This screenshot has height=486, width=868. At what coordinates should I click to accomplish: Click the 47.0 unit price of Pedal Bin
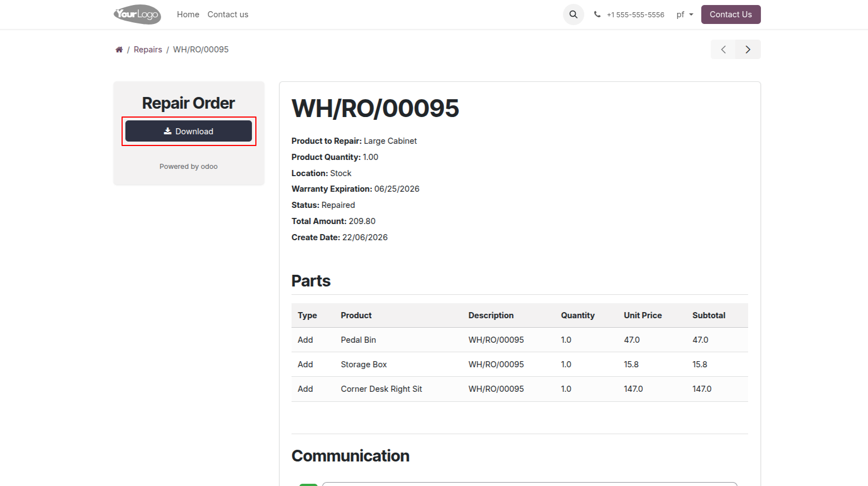tap(632, 340)
